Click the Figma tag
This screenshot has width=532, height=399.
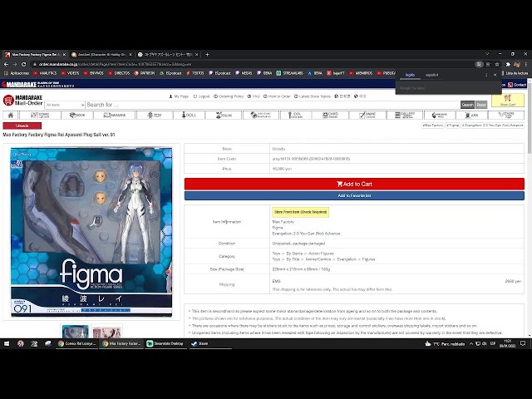point(452,126)
